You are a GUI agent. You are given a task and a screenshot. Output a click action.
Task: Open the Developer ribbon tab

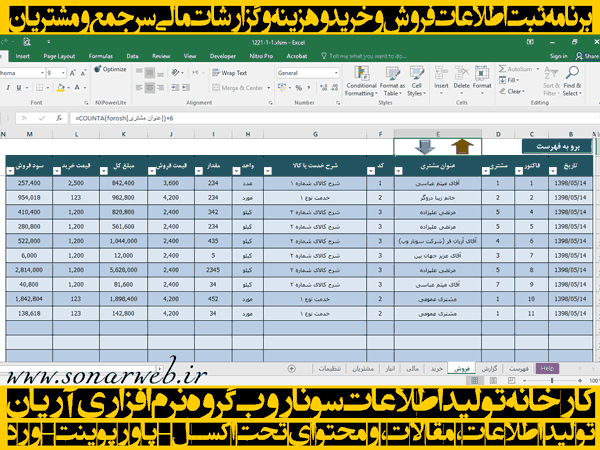[x=223, y=56]
